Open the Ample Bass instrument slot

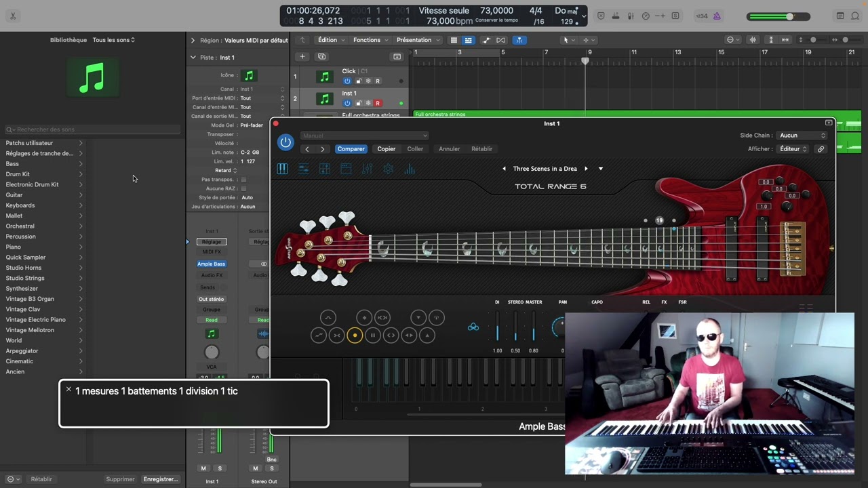click(212, 264)
